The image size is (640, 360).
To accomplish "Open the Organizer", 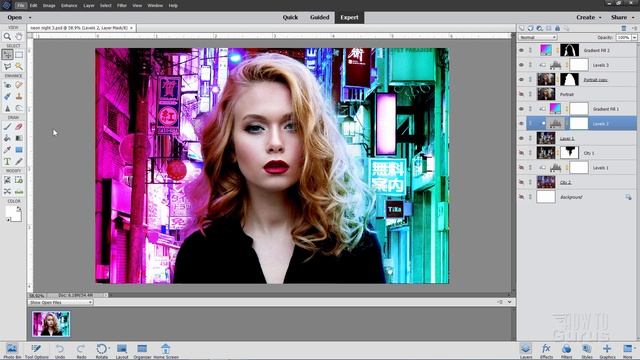I will pos(142,351).
